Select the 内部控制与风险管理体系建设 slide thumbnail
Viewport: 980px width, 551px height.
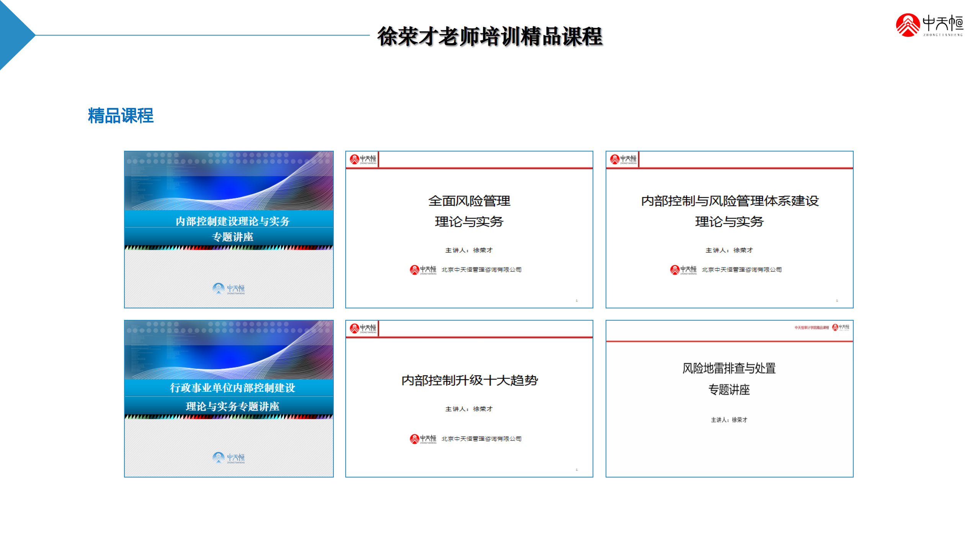729,230
